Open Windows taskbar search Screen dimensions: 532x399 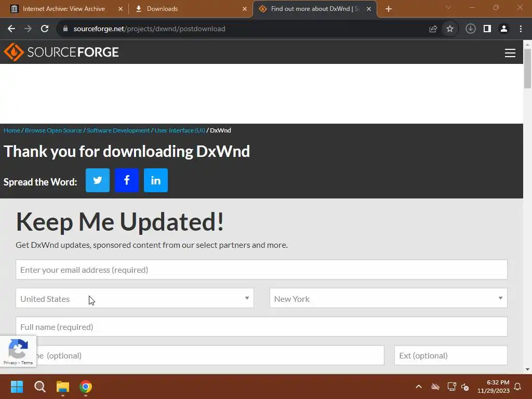[x=40, y=387]
